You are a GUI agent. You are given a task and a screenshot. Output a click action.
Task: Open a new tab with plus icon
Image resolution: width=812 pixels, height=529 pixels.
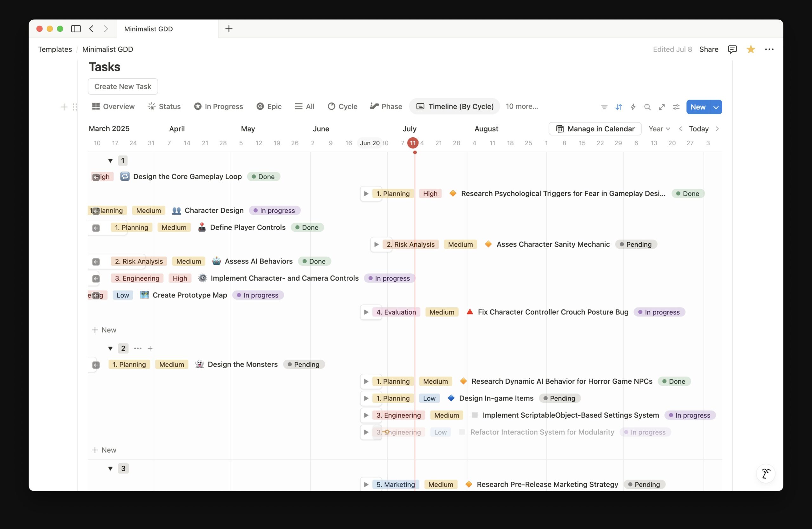coord(229,29)
